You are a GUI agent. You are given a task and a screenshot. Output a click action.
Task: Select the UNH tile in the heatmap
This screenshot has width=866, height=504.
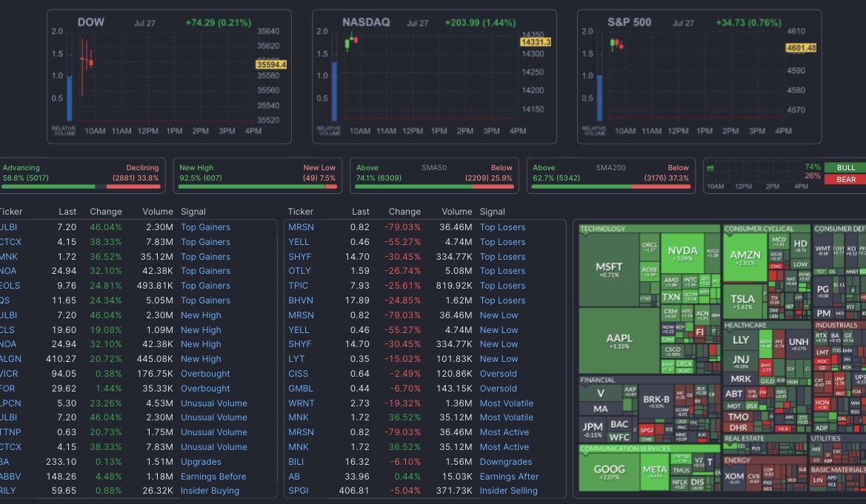click(798, 344)
